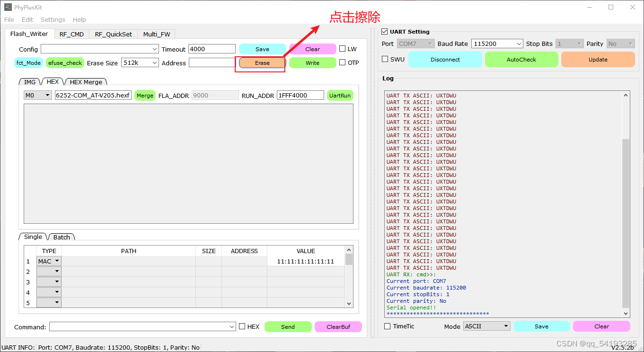
Task: Click the ClearBuf button
Action: [x=338, y=326]
